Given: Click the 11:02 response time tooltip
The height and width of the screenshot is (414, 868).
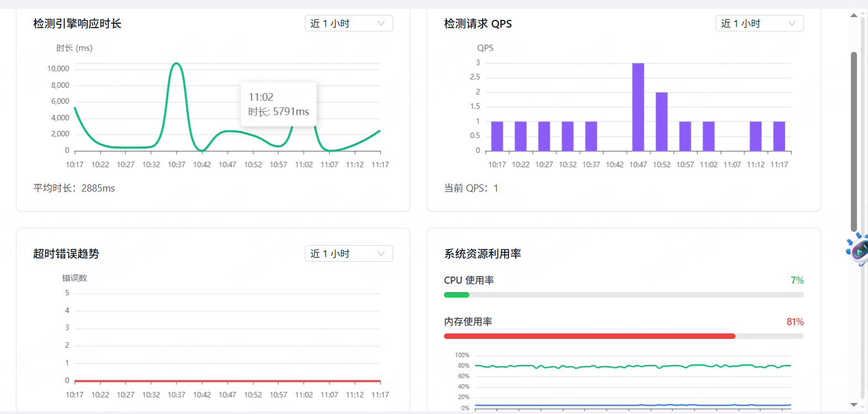Looking at the screenshot, I should 278,104.
